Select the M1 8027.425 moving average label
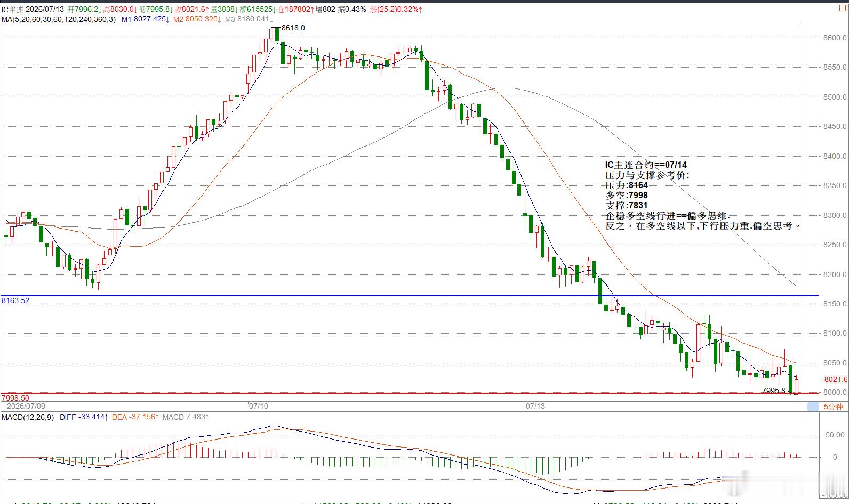Viewport: 849px width, 504px height. (146, 19)
